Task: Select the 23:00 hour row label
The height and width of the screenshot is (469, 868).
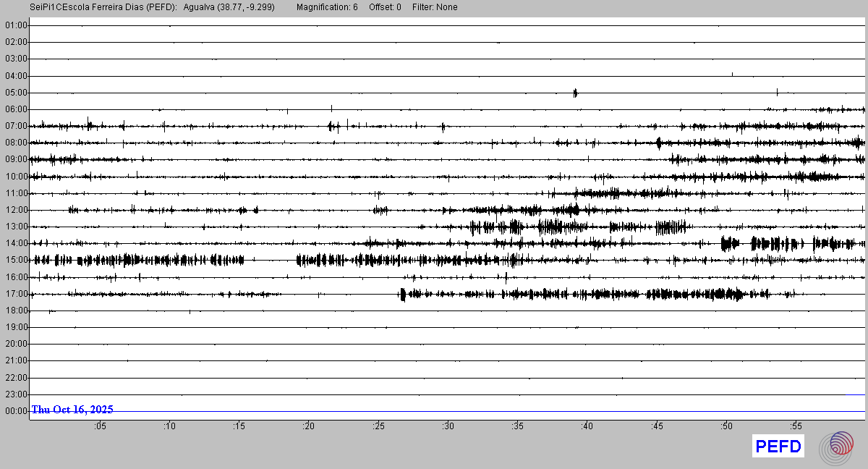Action: (15, 394)
